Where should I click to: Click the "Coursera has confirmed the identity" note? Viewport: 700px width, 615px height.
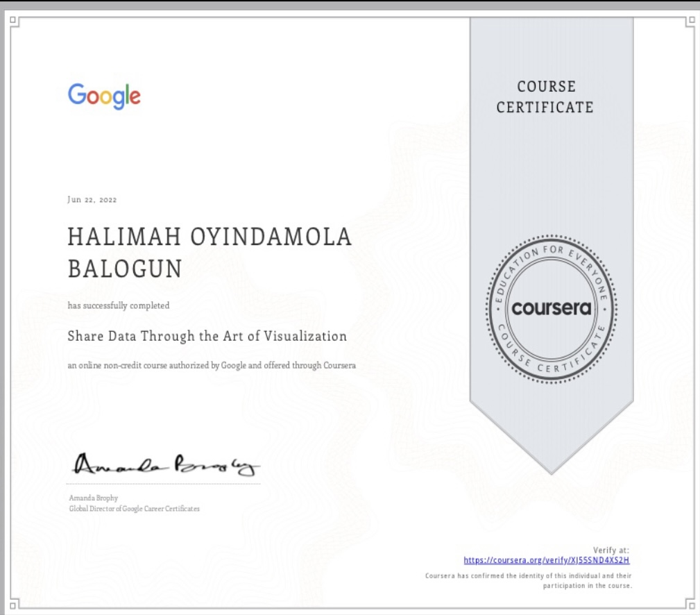528,580
